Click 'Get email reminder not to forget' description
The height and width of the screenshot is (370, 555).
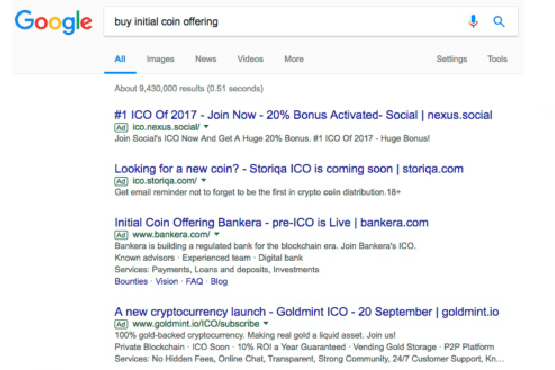pos(258,192)
